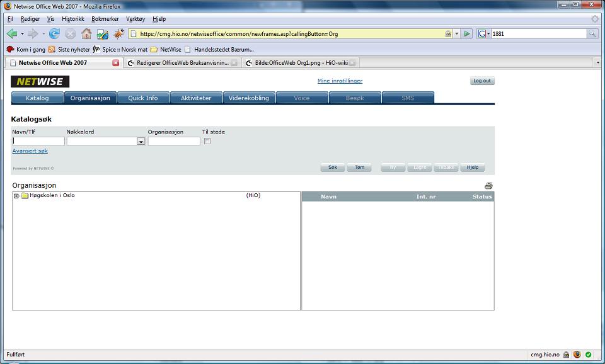The height and width of the screenshot is (364, 605).
Task: Click the cmg.hio.no status bar text
Action: click(544, 355)
